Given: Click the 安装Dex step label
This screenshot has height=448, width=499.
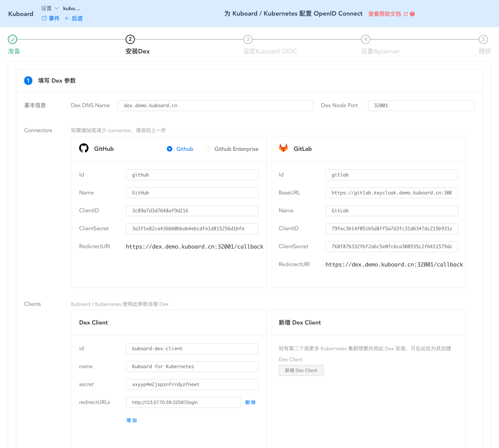Looking at the screenshot, I should pos(137,51).
